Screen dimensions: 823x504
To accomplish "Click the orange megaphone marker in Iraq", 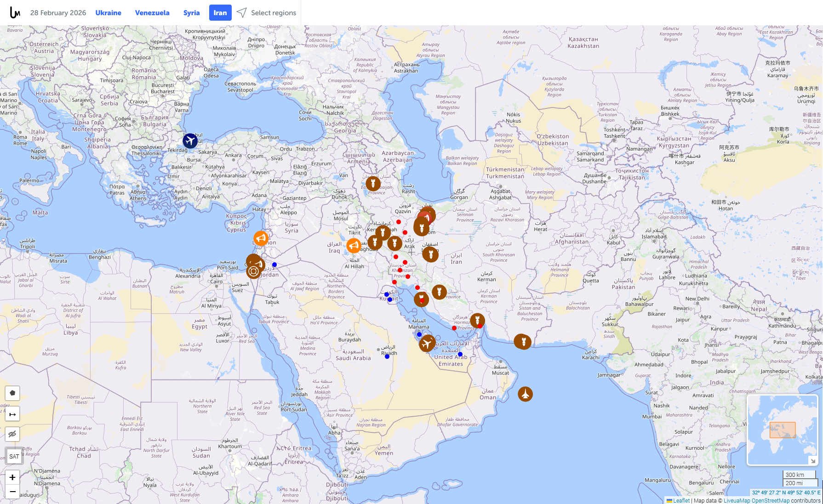I will click(x=354, y=246).
